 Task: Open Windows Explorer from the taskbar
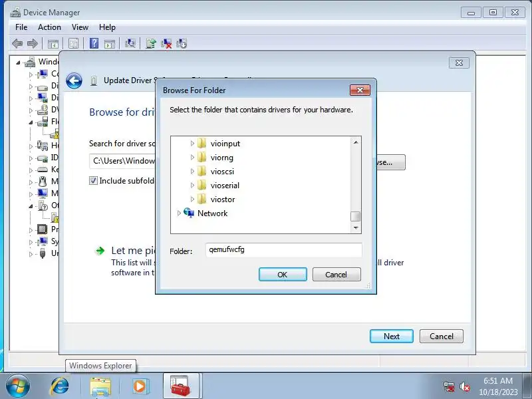(x=100, y=386)
